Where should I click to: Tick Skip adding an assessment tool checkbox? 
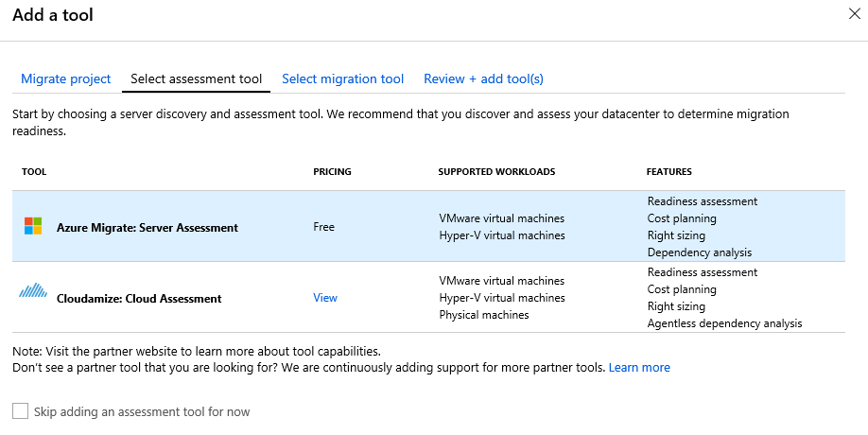[20, 411]
